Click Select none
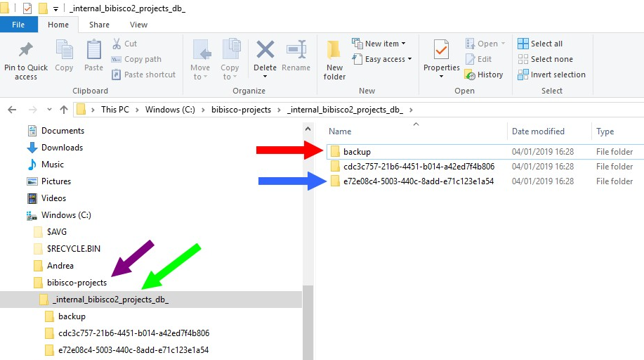644x360 pixels. [545, 59]
